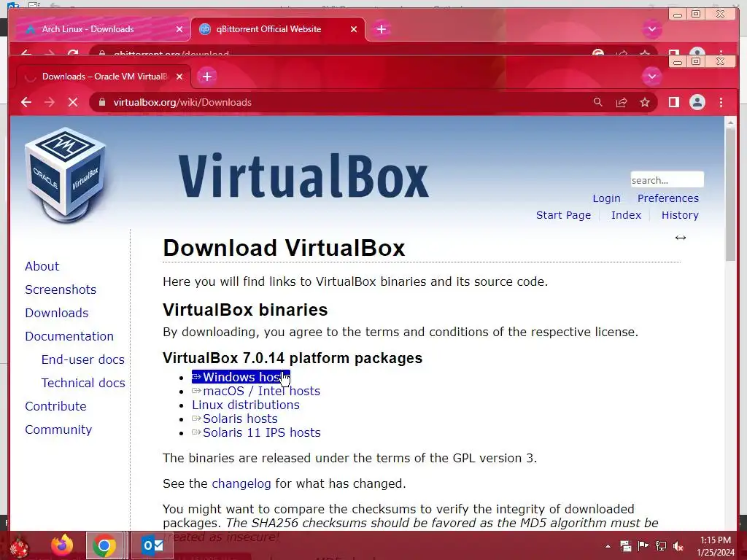Close the Downloads – Oracle VM VirtualBox tab
747x560 pixels.
click(179, 77)
